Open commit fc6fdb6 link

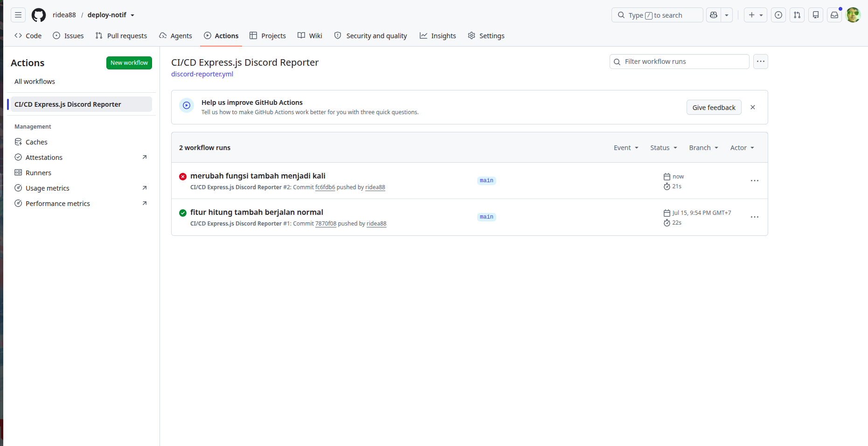[325, 187]
